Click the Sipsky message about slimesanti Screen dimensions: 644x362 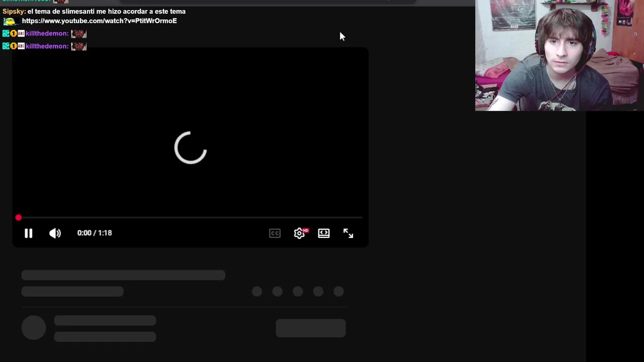click(x=107, y=12)
